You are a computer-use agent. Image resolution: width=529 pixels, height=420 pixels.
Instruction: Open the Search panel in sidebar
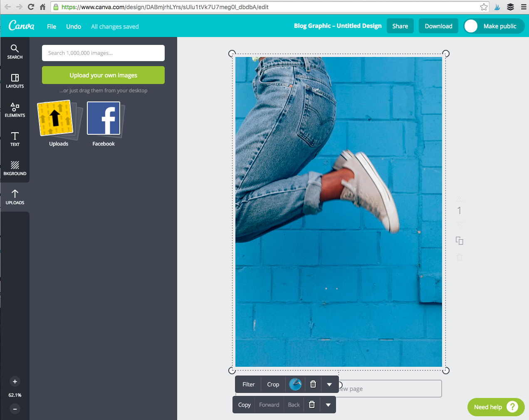click(15, 52)
